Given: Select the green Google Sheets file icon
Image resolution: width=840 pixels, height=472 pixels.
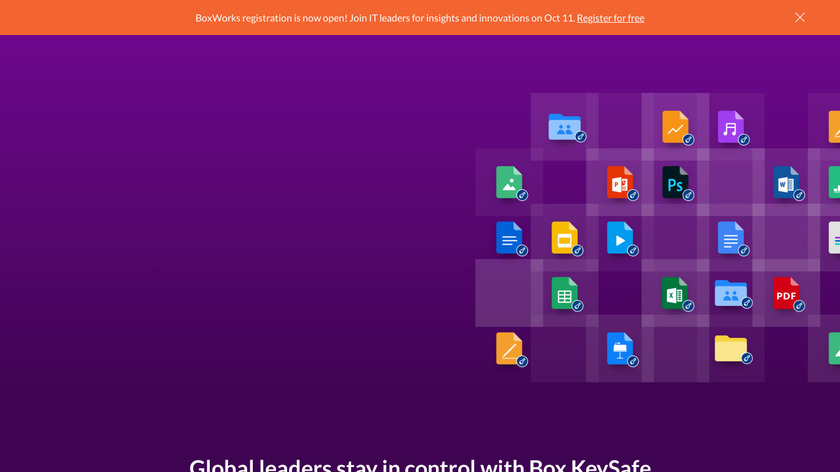Looking at the screenshot, I should pyautogui.click(x=565, y=293).
